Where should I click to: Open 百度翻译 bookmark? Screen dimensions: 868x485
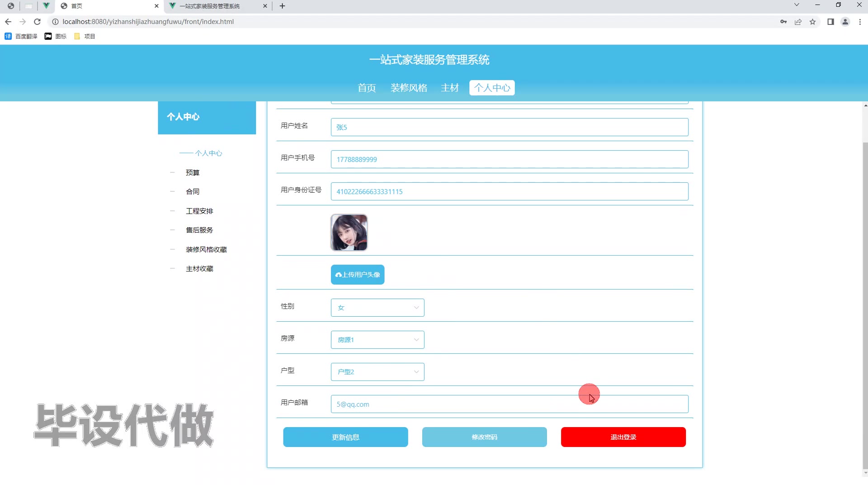tap(21, 36)
